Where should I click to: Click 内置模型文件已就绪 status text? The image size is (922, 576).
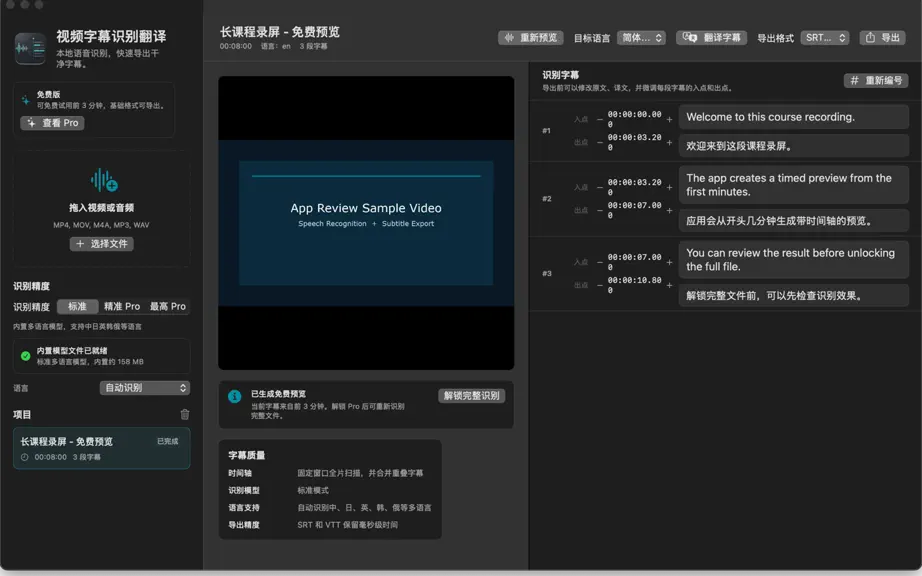point(72,350)
